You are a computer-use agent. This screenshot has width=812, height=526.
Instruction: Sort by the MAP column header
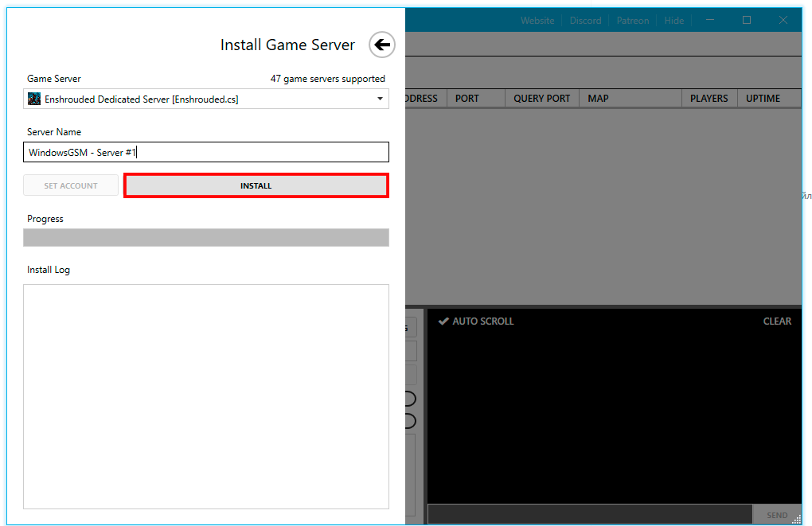tap(630, 99)
